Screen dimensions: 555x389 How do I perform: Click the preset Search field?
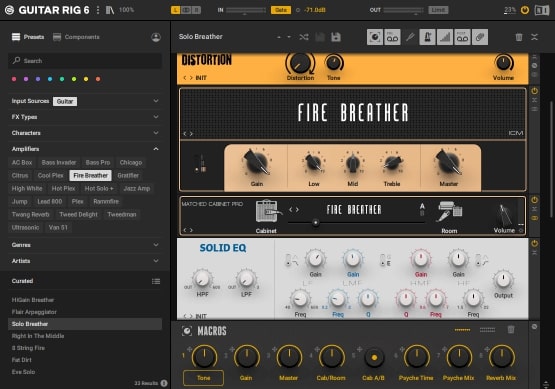click(85, 61)
